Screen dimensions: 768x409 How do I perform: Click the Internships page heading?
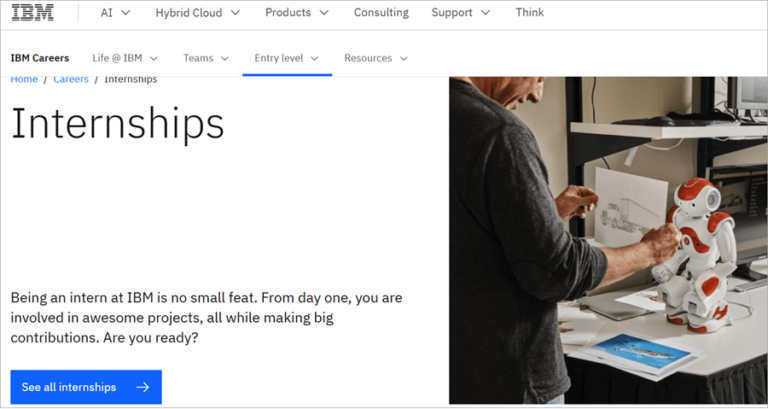(118, 124)
